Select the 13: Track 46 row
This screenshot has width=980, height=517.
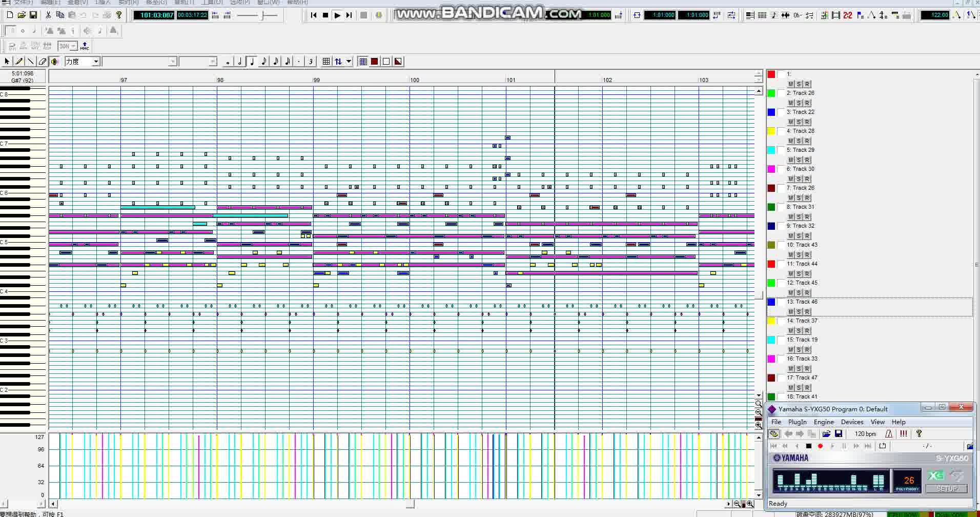[870, 307]
